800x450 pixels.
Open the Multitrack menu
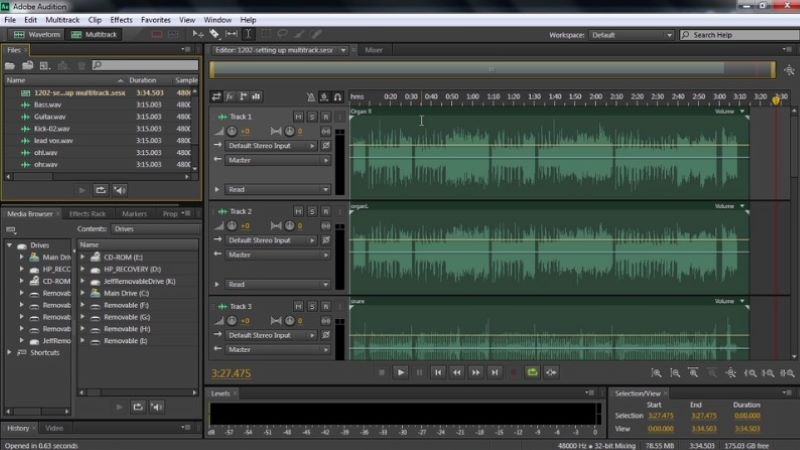tap(62, 20)
